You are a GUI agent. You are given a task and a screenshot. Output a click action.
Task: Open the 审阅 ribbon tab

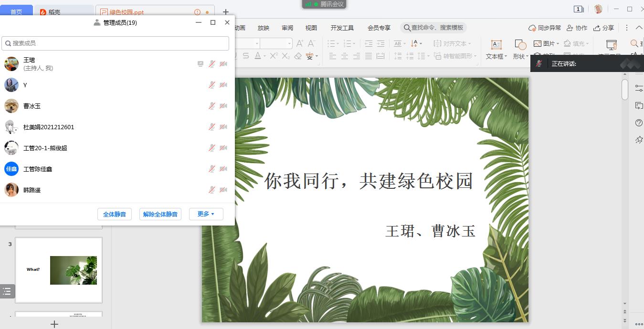(x=287, y=28)
